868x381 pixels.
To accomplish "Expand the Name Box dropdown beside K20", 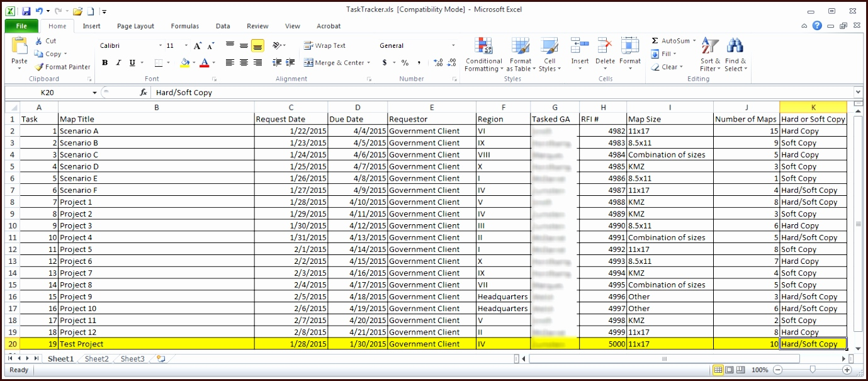I will pos(94,93).
